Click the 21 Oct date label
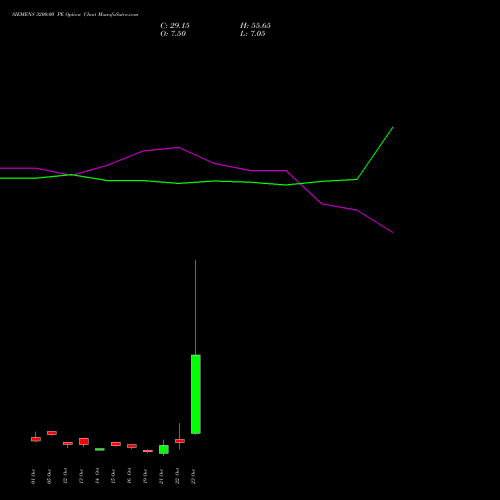This screenshot has height=500, width=500. [161, 476]
